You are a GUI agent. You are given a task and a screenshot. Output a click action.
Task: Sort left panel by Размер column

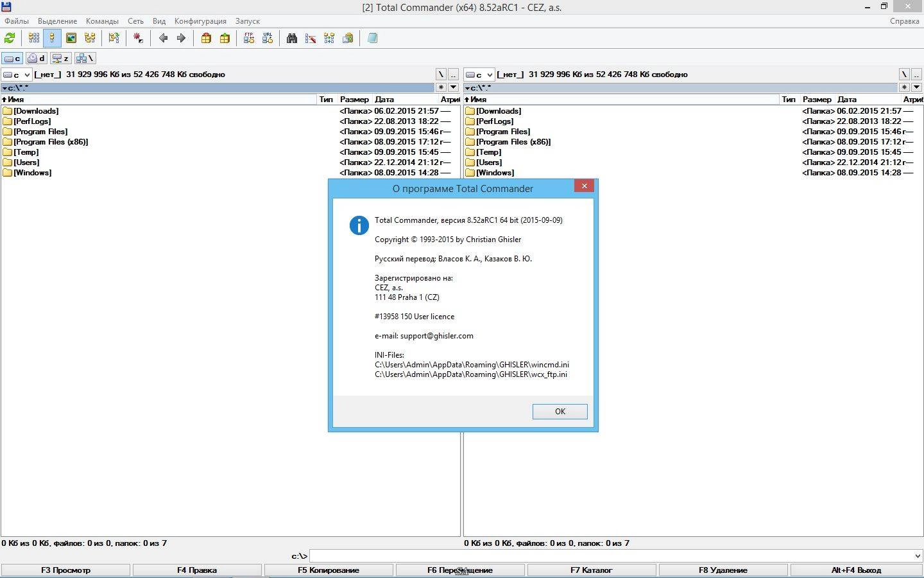click(x=355, y=100)
